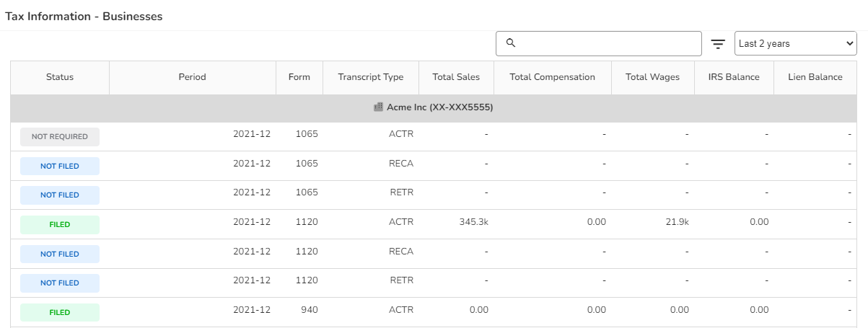Click the Lien Balance column header
The height and width of the screenshot is (328, 868).
coord(815,77)
